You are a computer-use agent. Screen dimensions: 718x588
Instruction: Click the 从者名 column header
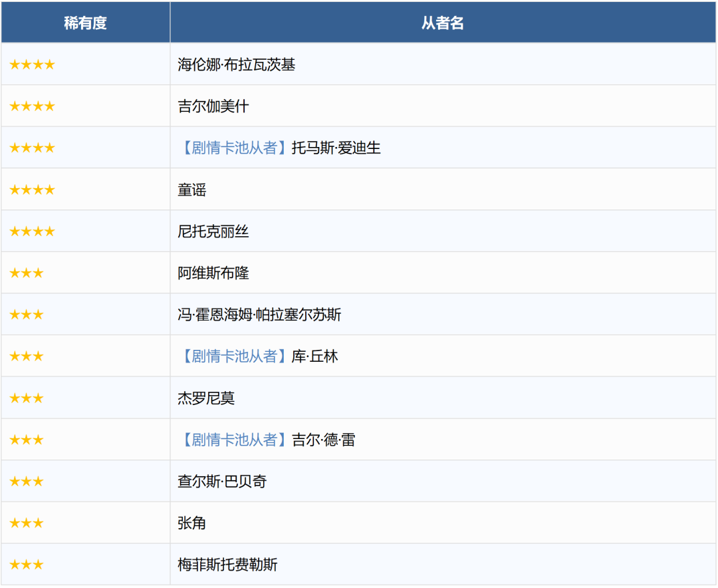click(x=442, y=23)
